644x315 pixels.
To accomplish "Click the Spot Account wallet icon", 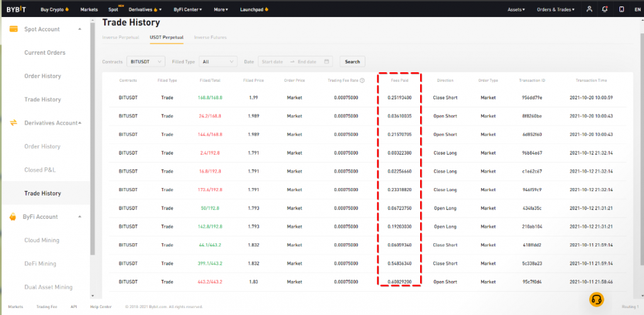I will (x=13, y=29).
